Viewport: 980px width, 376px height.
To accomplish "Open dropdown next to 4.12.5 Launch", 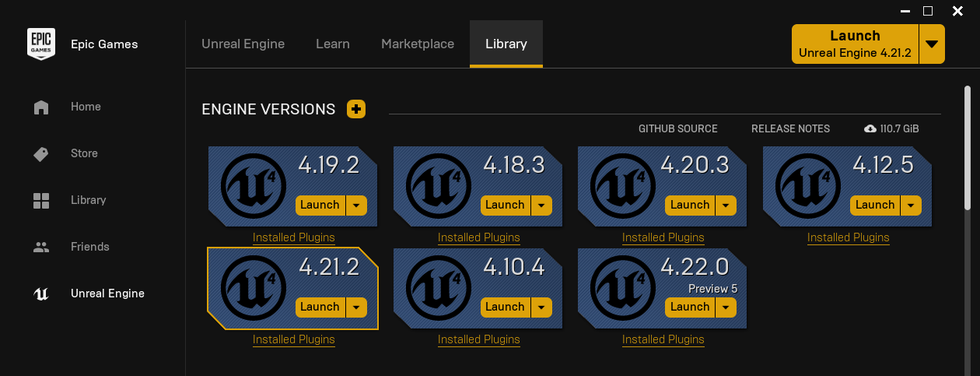I will 912,205.
